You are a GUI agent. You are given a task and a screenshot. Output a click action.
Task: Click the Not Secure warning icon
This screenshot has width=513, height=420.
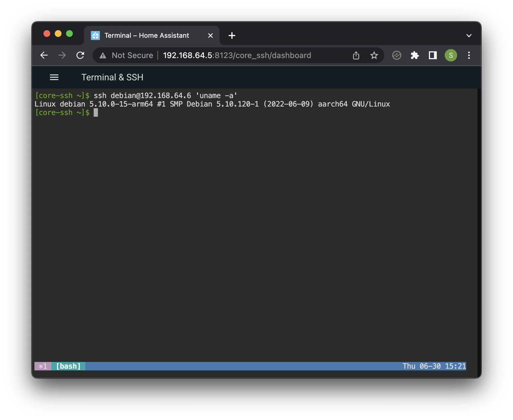(103, 56)
